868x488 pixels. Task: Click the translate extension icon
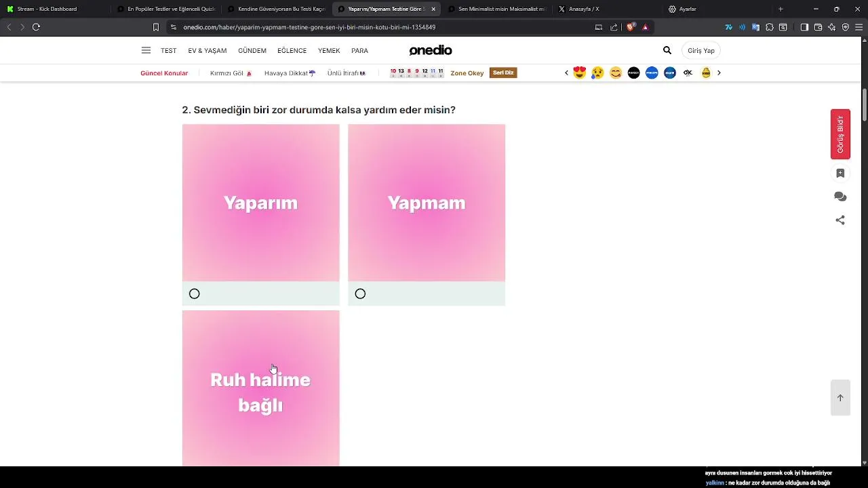point(755,27)
